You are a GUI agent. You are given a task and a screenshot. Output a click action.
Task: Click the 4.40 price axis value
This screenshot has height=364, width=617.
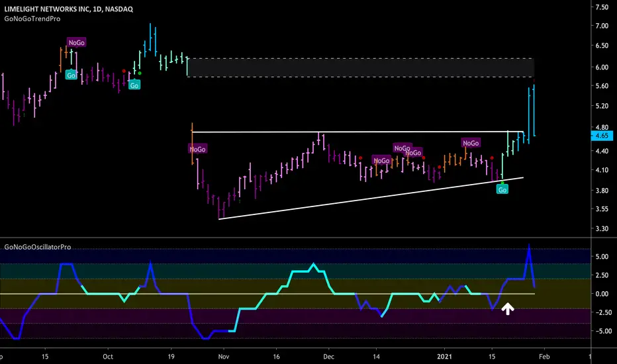tap(602, 151)
